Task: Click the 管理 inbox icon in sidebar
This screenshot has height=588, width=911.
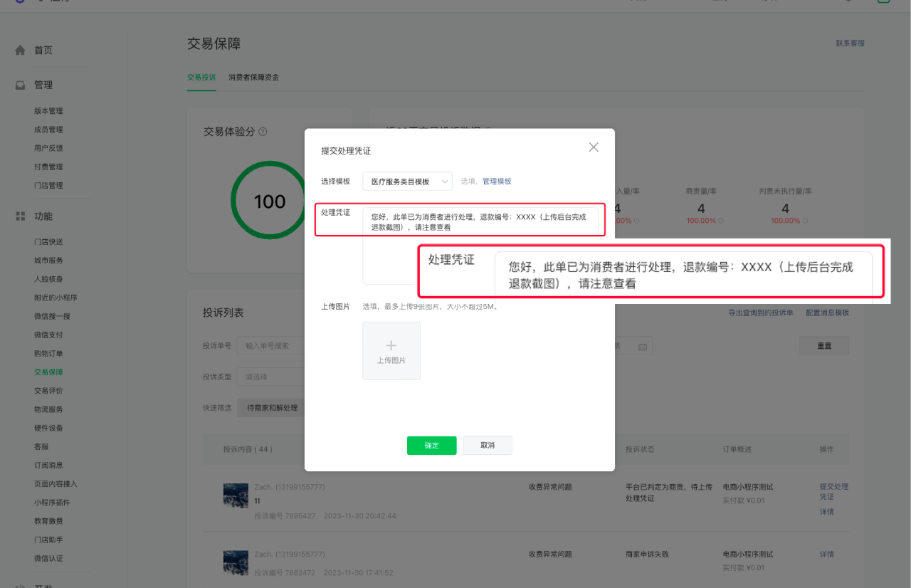Action: tap(21, 85)
